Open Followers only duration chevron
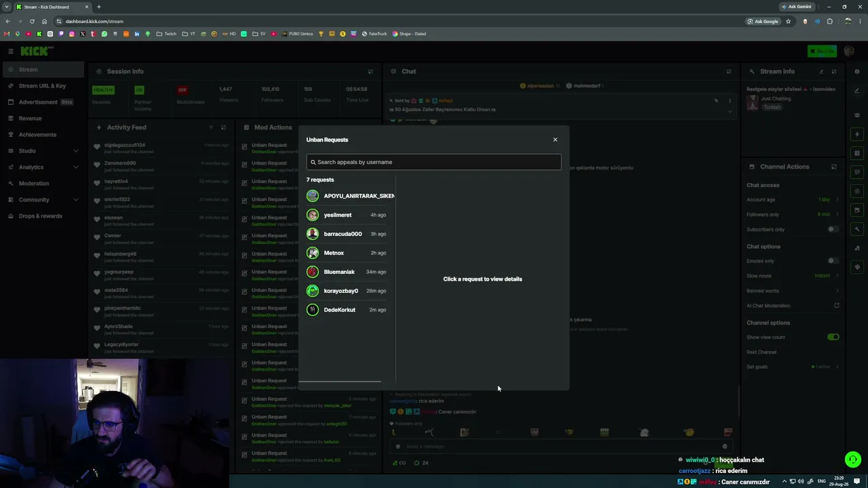 coord(837,214)
